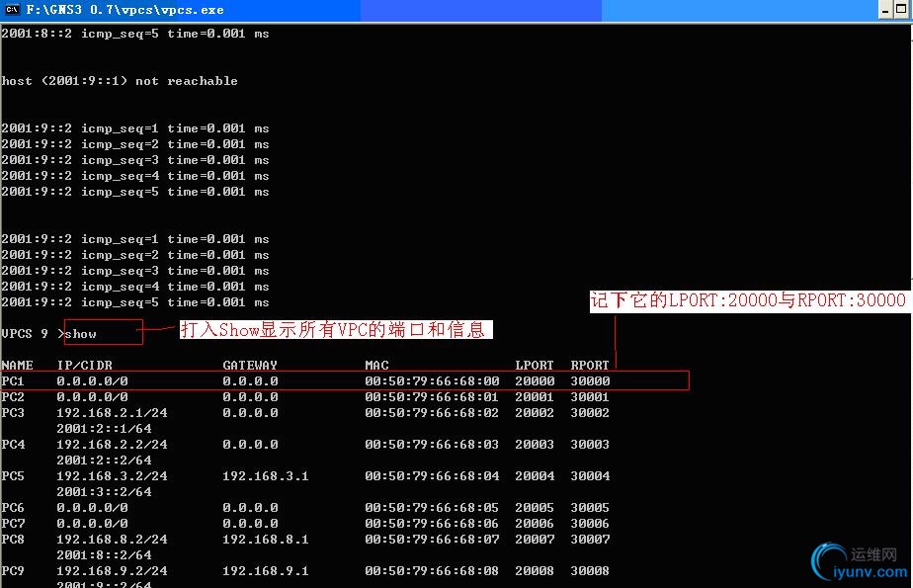The image size is (913, 588).
Task: Click the 'show' command at VPCS prompt
Action: coord(80,334)
